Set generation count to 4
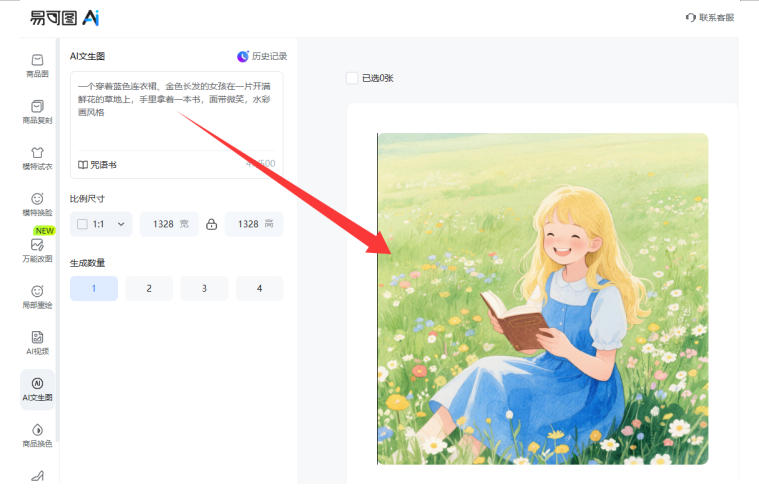Screen dimensions: 759x501 coord(259,288)
